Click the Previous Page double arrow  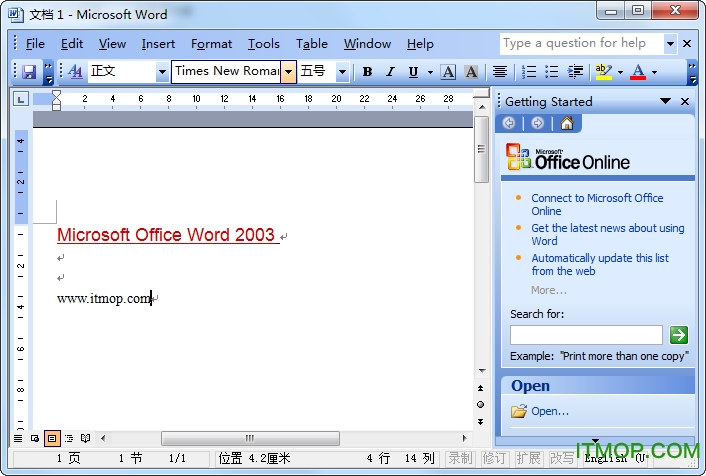coord(480,388)
